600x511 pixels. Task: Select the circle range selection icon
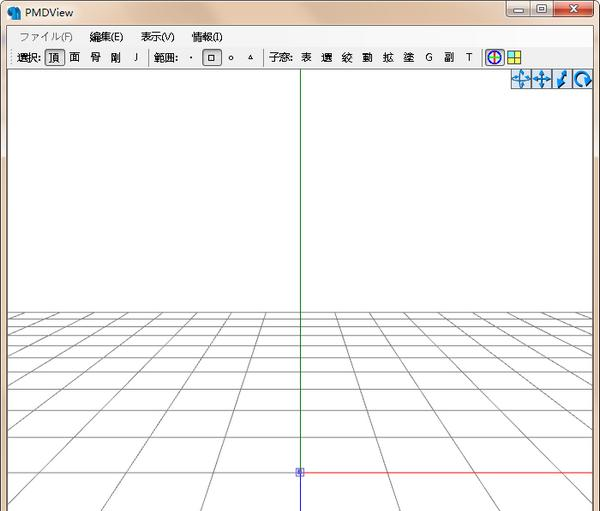(231, 58)
